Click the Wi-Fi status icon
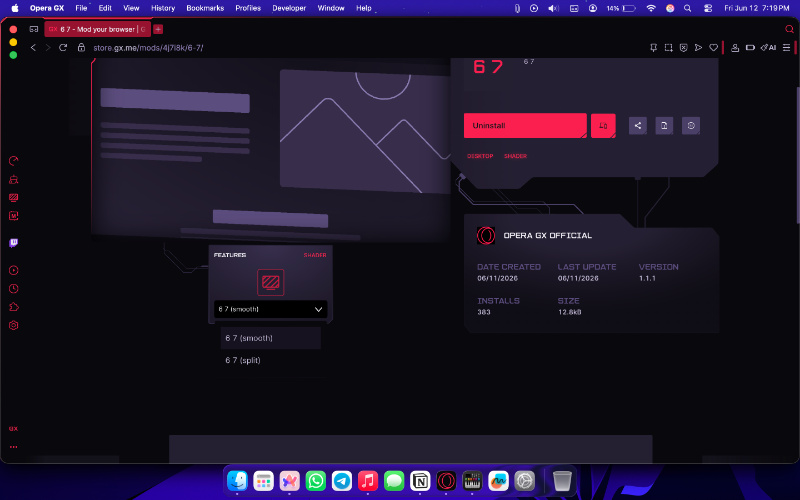 [x=651, y=8]
